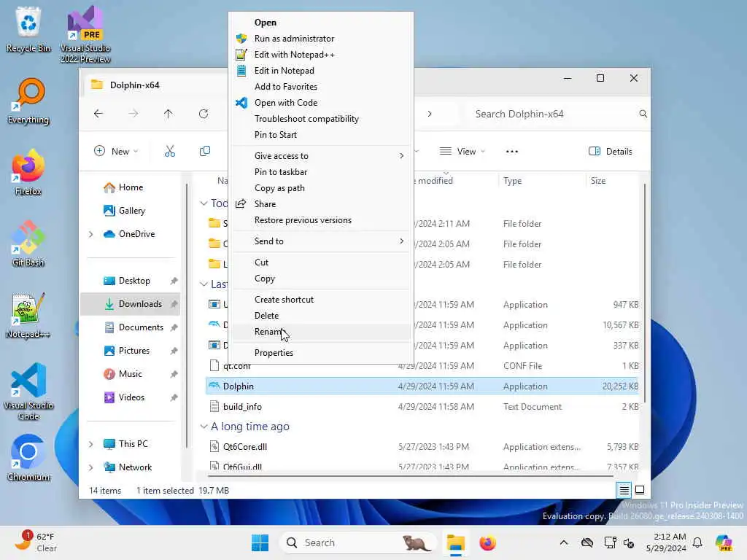The width and height of the screenshot is (747, 560).
Task: Click the Back arrow in File Explorer
Action: (98, 114)
